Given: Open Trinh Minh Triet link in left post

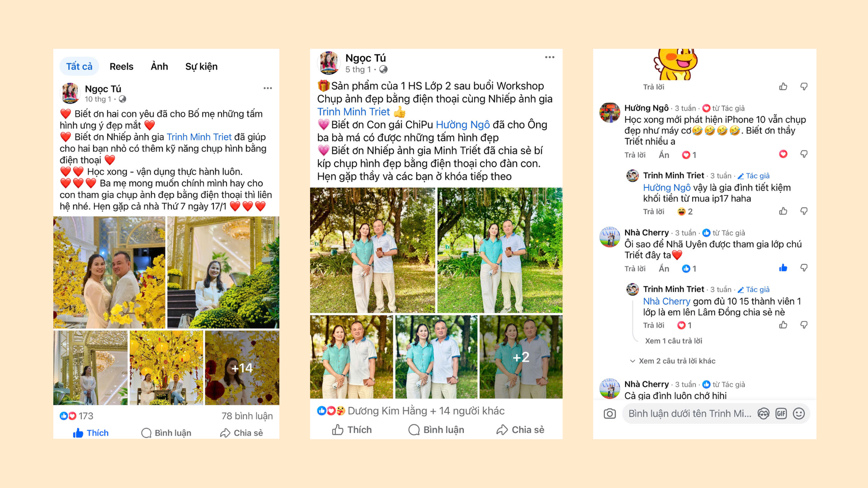Looking at the screenshot, I should point(199,137).
